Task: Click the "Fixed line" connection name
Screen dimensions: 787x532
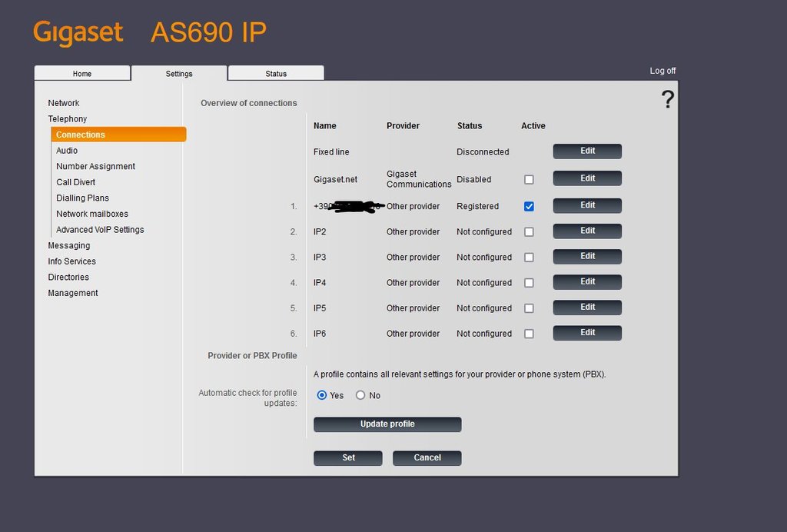Action: tap(331, 151)
